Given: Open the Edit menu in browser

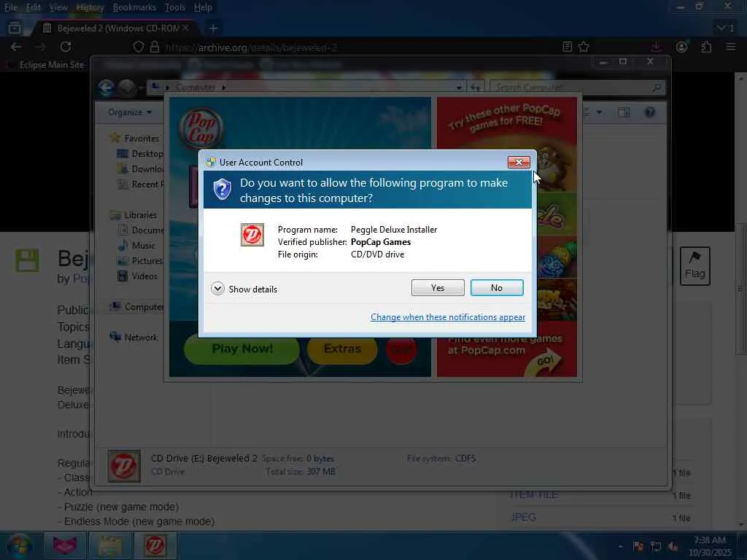Looking at the screenshot, I should pos(33,7).
